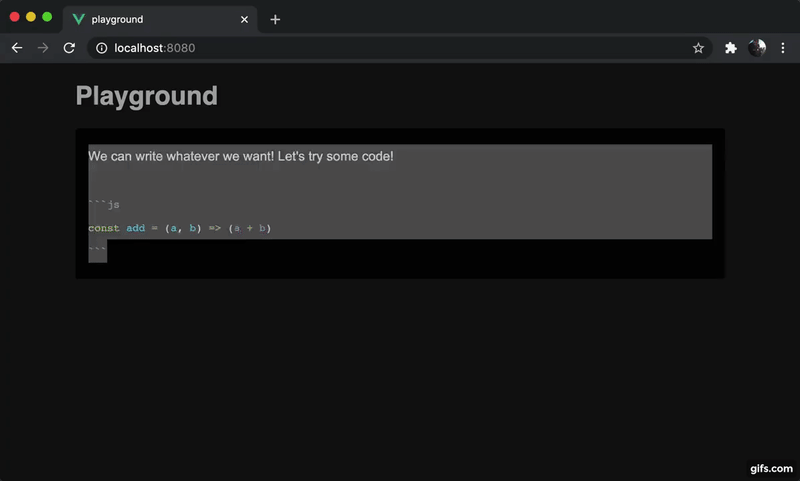Open a new browser tab

tap(275, 19)
